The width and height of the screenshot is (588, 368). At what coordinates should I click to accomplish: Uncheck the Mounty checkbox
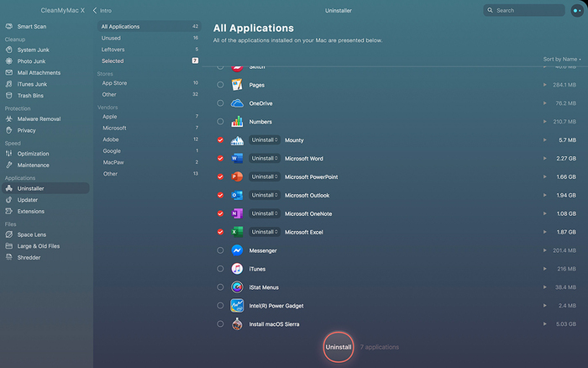coord(220,140)
